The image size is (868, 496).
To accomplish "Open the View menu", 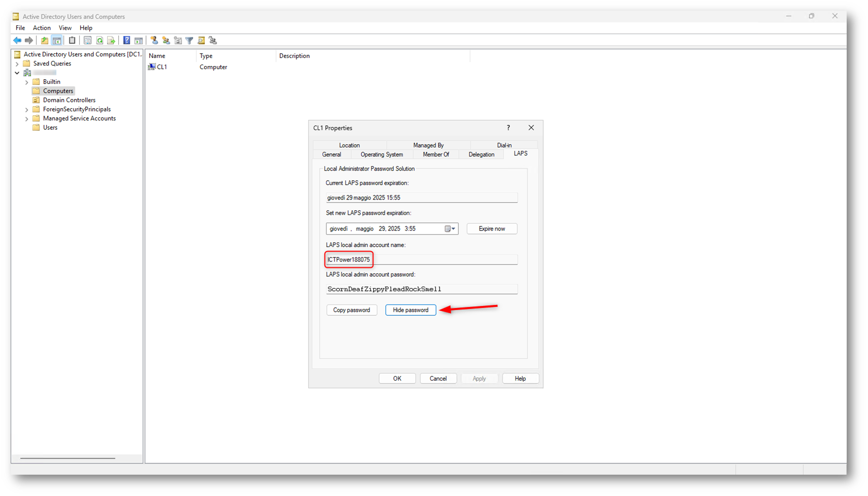I will [65, 28].
